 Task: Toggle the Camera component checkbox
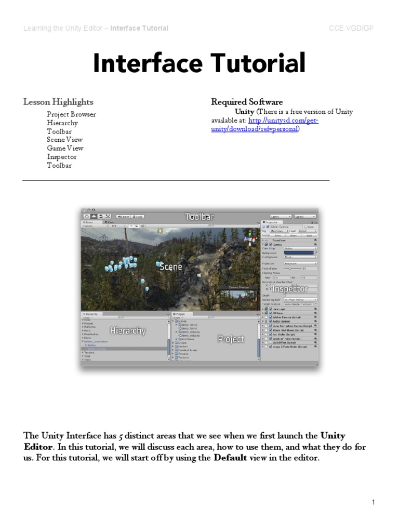coord(270,245)
